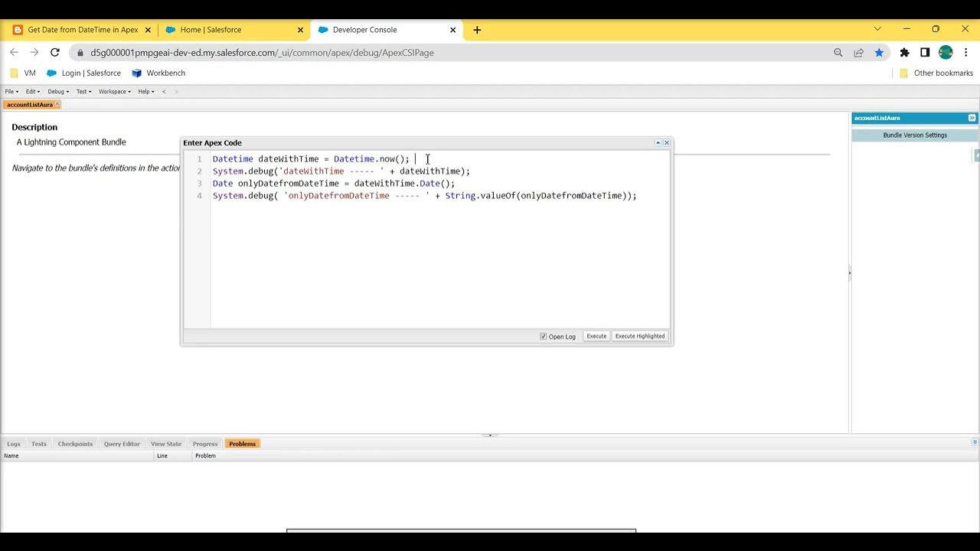This screenshot has width=980, height=551.
Task: Collapse the accountListAura side panel
Action: (x=972, y=118)
